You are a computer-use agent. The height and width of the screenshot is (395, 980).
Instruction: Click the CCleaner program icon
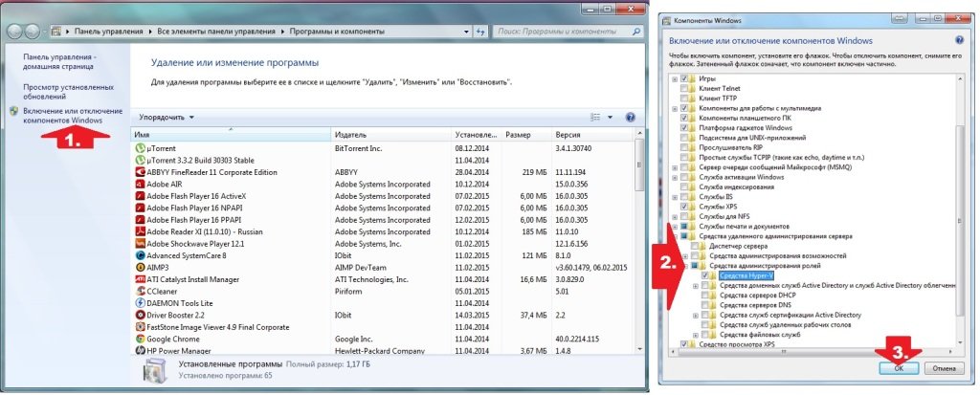(x=140, y=292)
